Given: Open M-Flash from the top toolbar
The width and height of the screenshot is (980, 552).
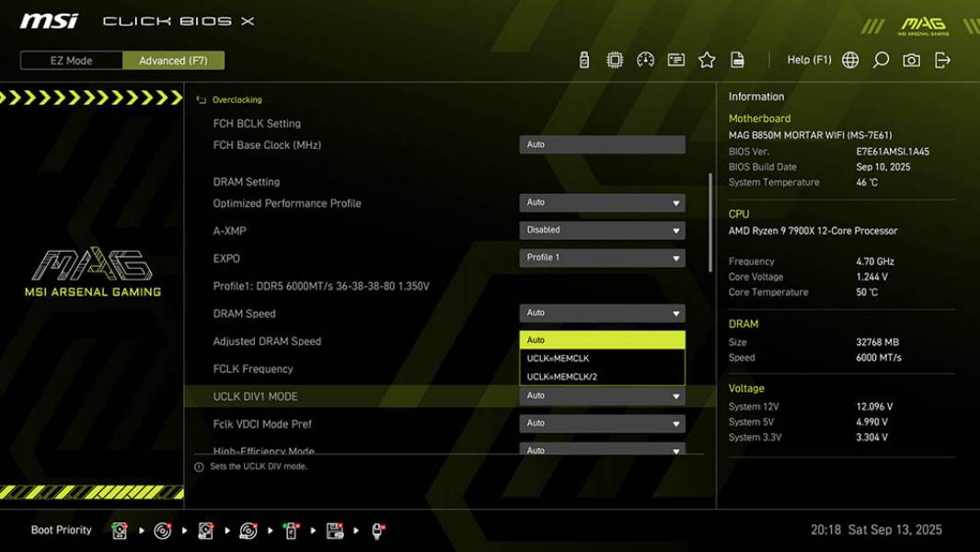Looking at the screenshot, I should point(584,59).
